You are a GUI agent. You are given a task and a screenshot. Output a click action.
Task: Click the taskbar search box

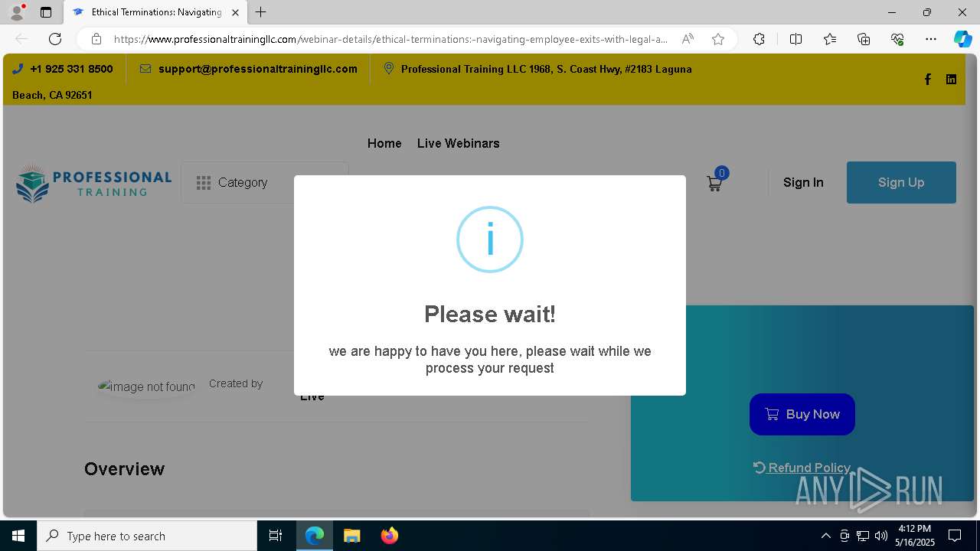click(147, 536)
